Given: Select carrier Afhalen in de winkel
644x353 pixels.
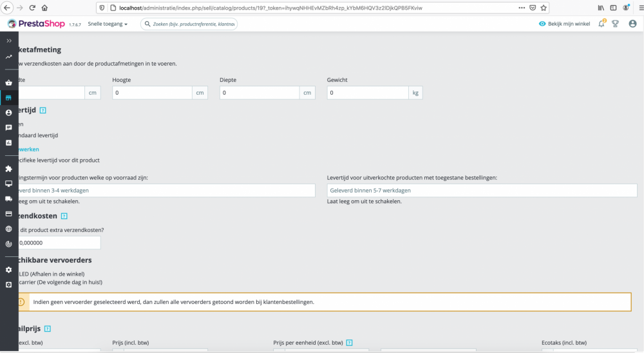Looking at the screenshot, I should pos(52,274).
